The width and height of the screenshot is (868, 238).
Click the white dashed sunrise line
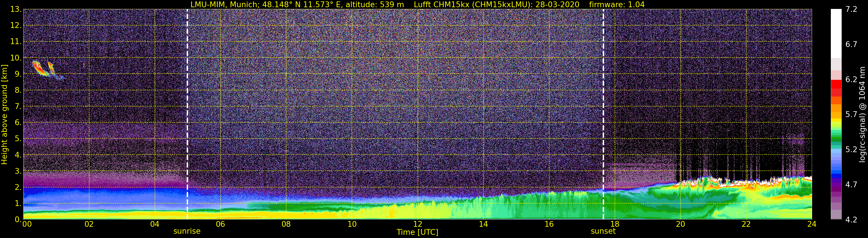pos(187,114)
